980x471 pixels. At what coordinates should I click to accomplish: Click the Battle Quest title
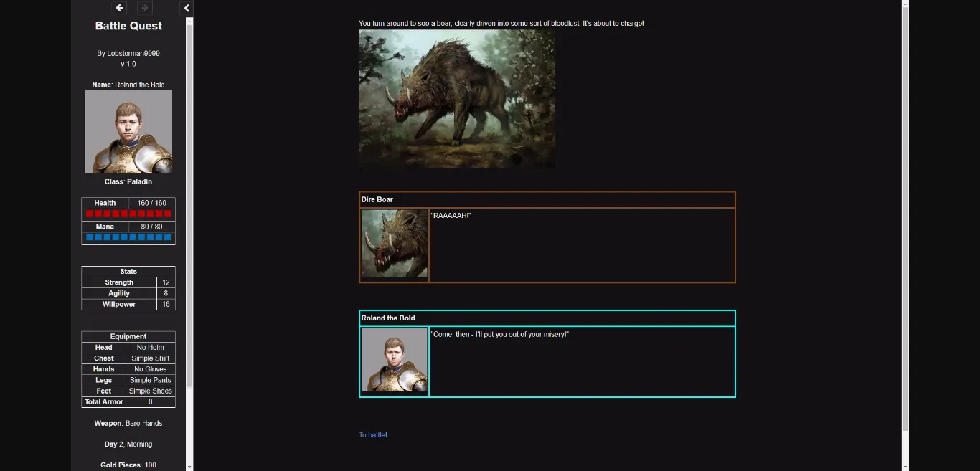pos(128,26)
